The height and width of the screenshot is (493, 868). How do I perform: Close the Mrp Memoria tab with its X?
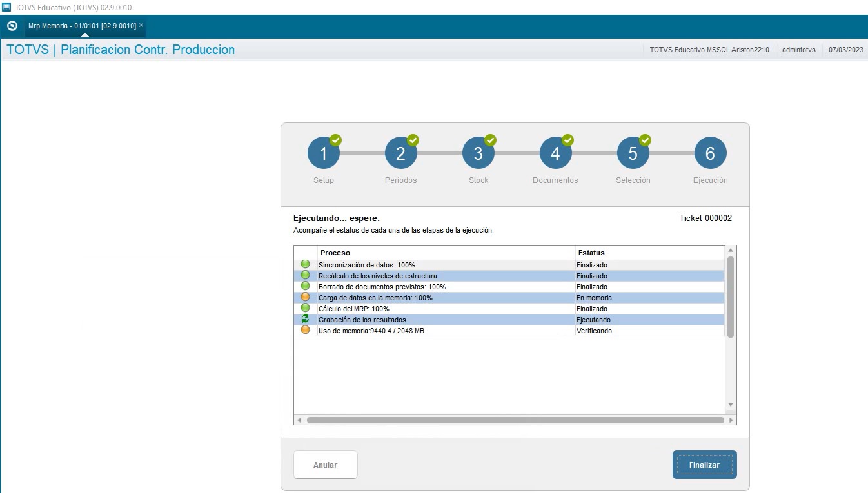click(141, 25)
